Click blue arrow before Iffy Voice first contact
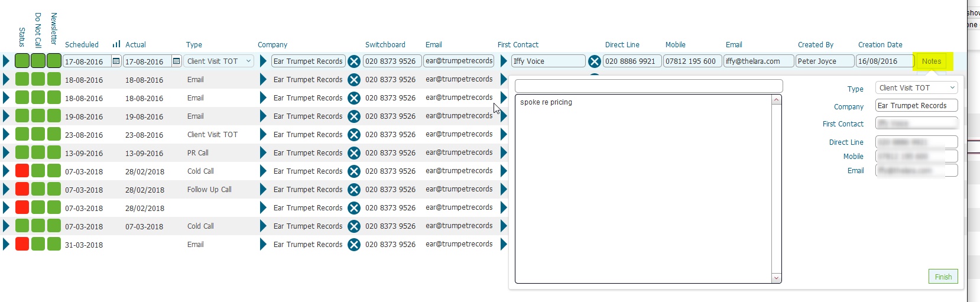 (504, 61)
